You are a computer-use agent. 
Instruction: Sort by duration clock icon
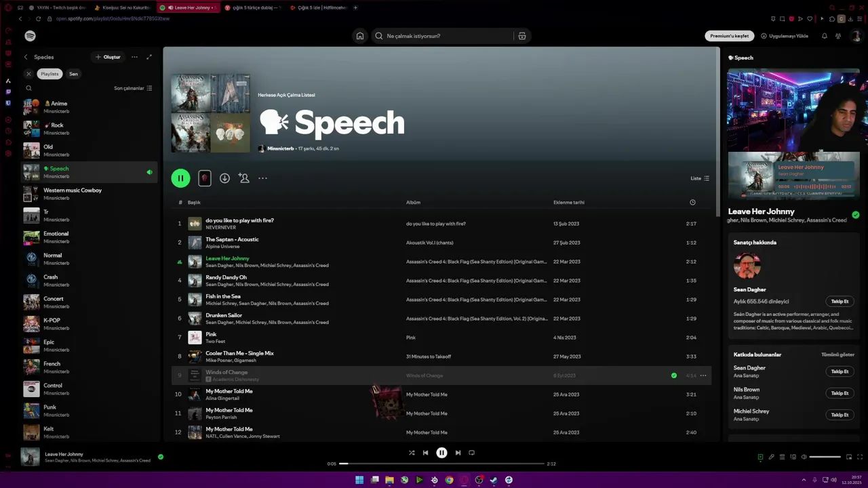(x=692, y=203)
